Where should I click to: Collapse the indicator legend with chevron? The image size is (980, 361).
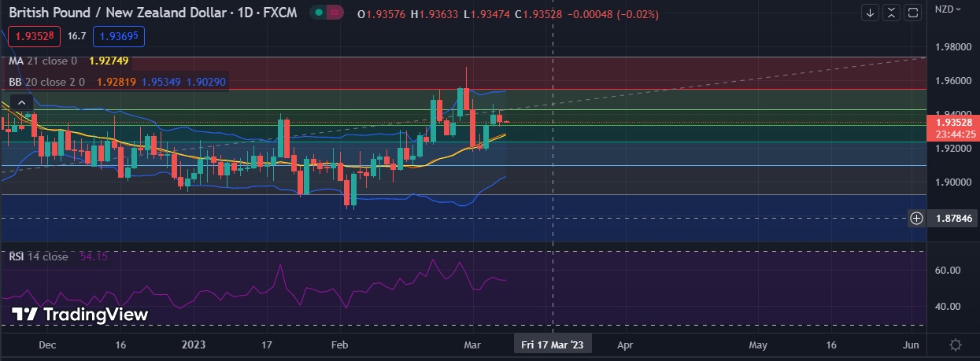[x=21, y=102]
